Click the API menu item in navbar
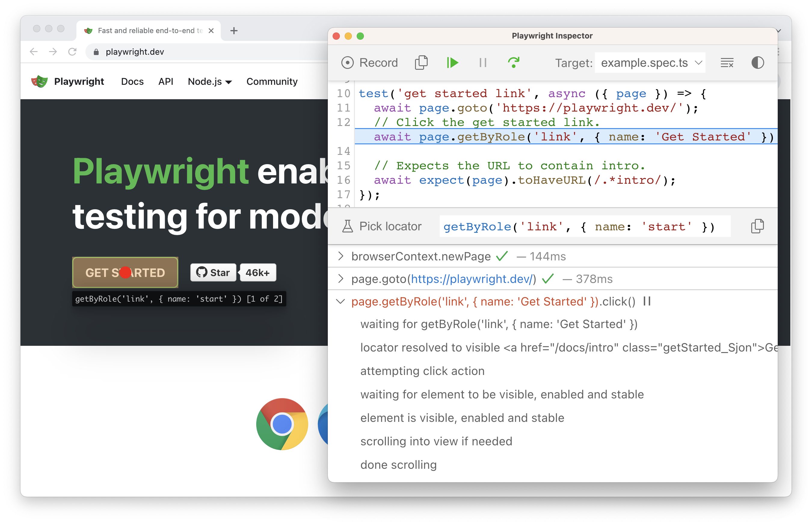The height and width of the screenshot is (522, 812). pyautogui.click(x=165, y=82)
